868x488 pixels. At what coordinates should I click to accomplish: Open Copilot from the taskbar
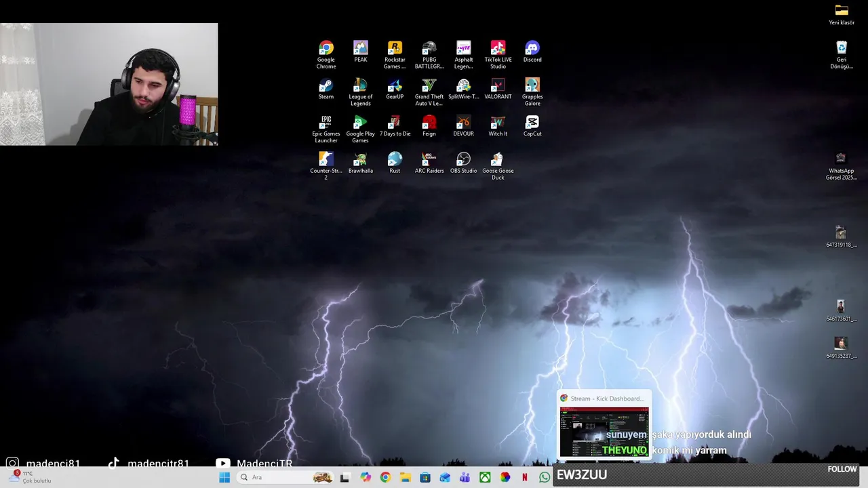[366, 477]
